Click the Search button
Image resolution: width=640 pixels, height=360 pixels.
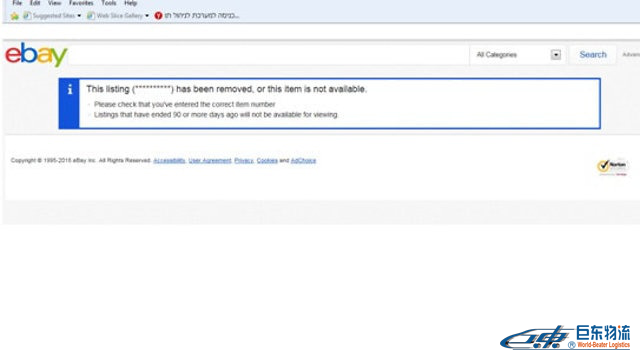coord(593,55)
